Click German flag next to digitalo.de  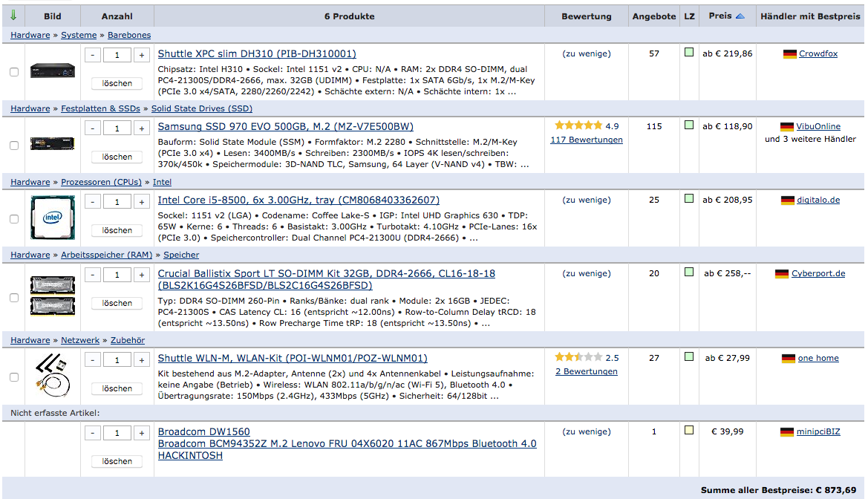coord(788,200)
